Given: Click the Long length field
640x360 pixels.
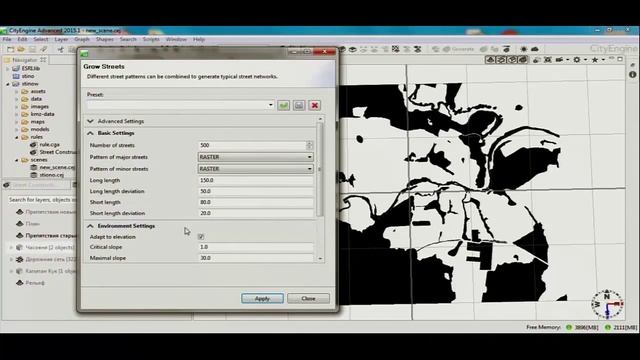Looking at the screenshot, I should pos(256,180).
